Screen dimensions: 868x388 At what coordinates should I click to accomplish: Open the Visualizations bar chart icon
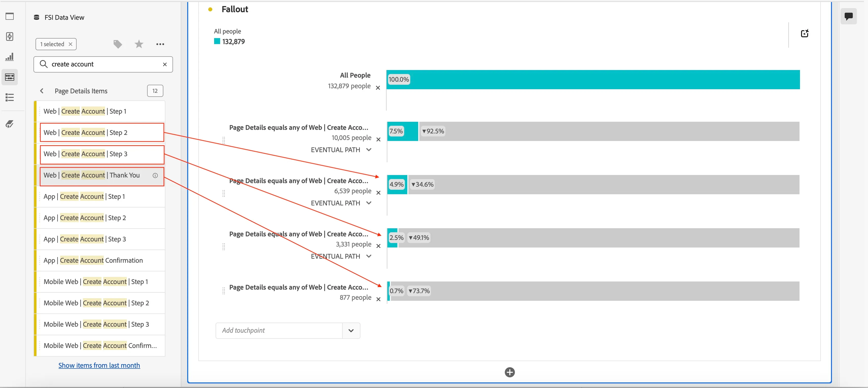click(10, 57)
